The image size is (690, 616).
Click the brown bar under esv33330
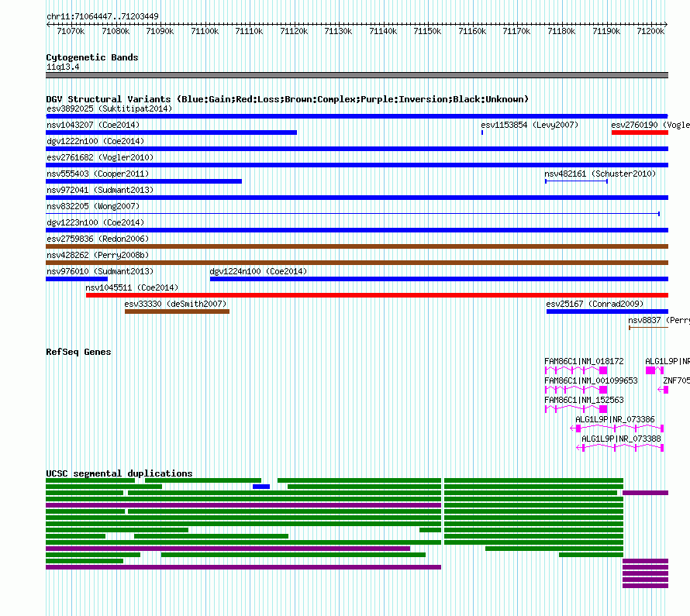click(177, 311)
